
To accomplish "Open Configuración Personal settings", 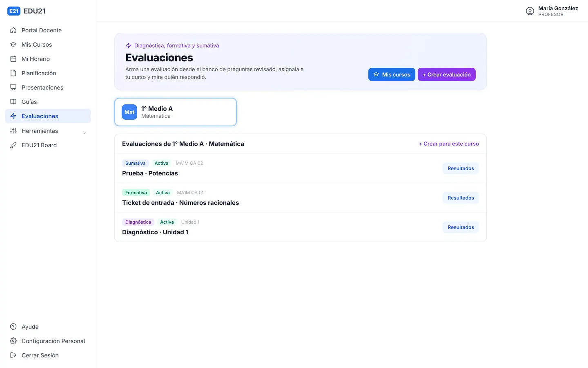I will click(x=48, y=341).
